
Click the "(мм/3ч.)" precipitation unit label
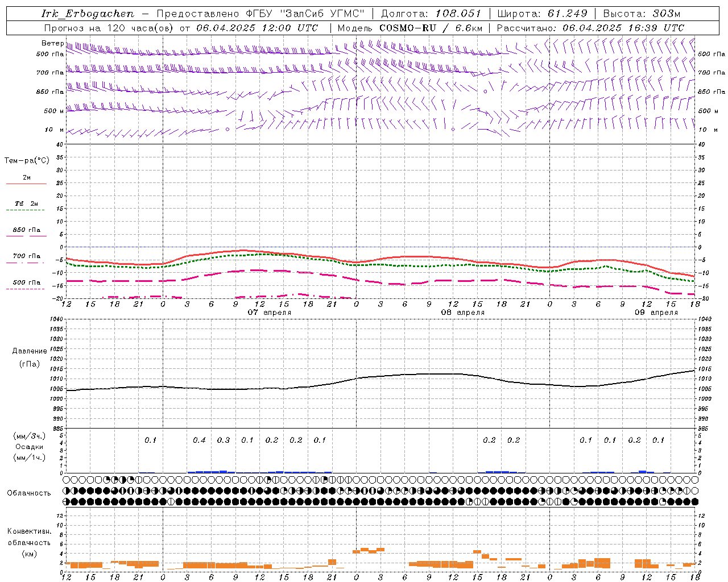(x=30, y=436)
